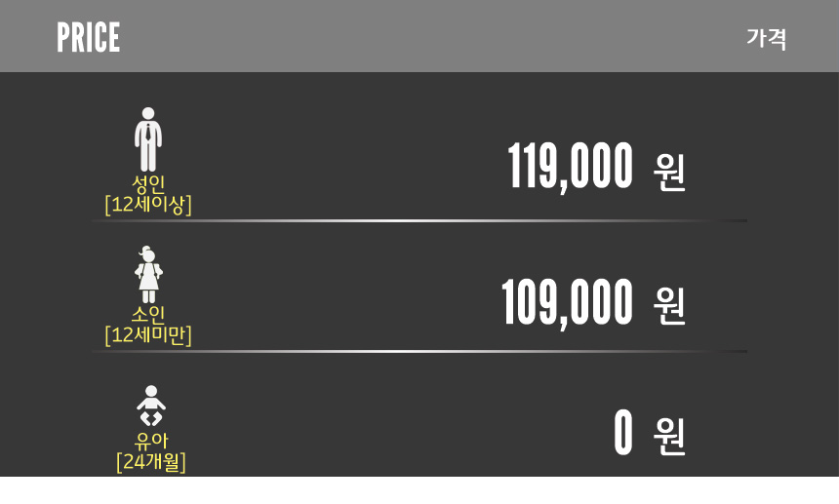This screenshot has width=839, height=504.
Task: Click the [12세미만] age text
Action: [x=148, y=335]
